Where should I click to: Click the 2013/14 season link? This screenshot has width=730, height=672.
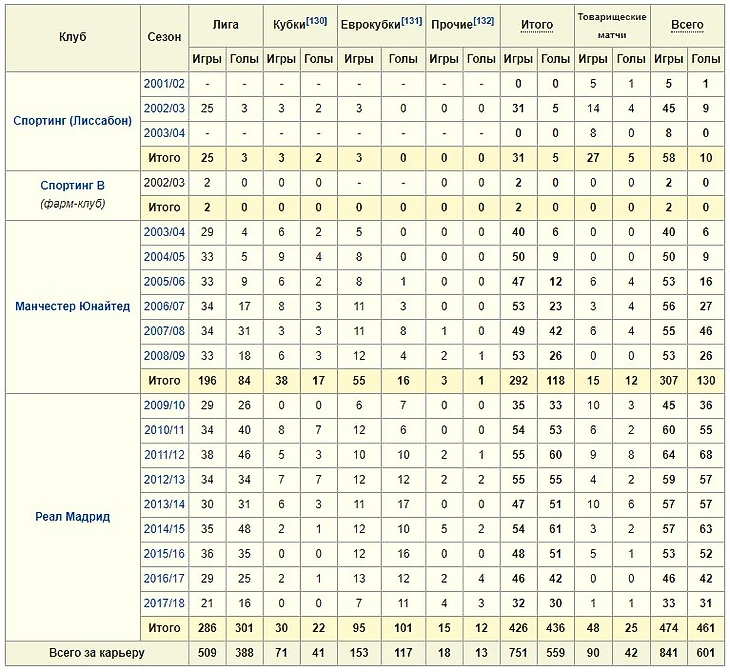pos(164,505)
